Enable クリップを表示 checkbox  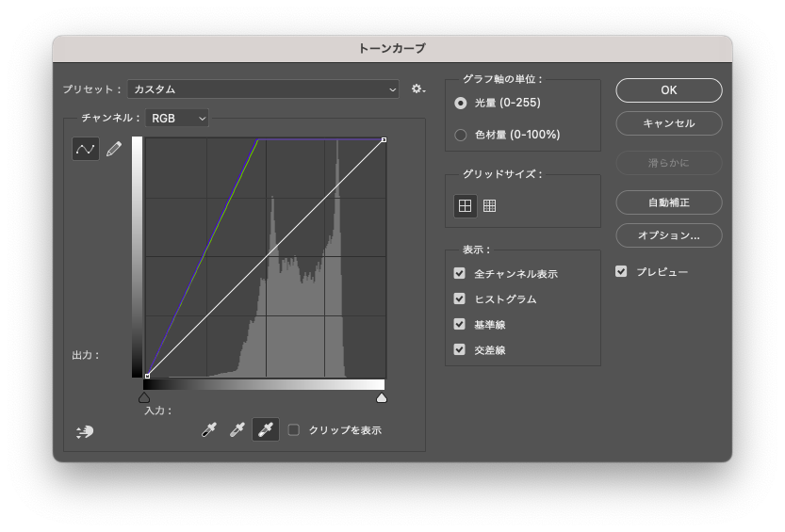tap(294, 430)
